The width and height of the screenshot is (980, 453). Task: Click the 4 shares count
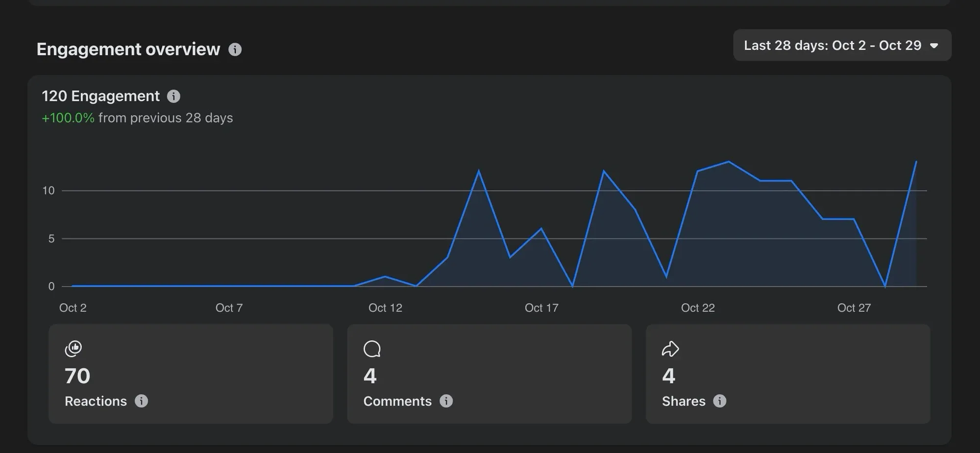click(668, 376)
